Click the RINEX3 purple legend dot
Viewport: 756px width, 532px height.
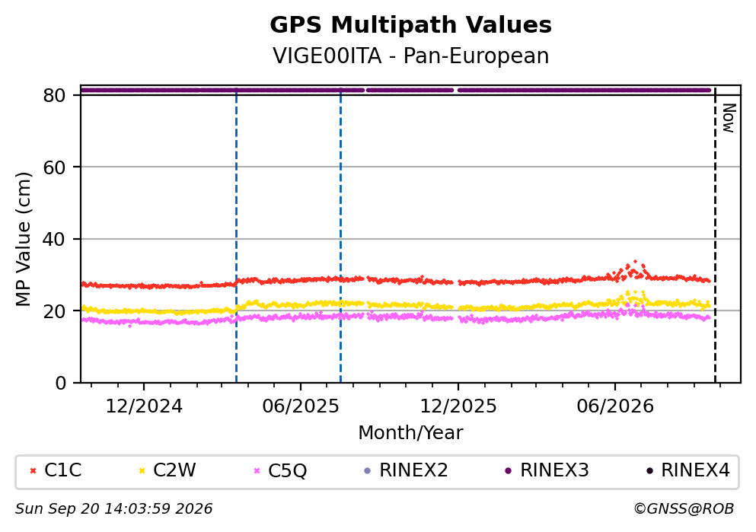[x=508, y=471]
